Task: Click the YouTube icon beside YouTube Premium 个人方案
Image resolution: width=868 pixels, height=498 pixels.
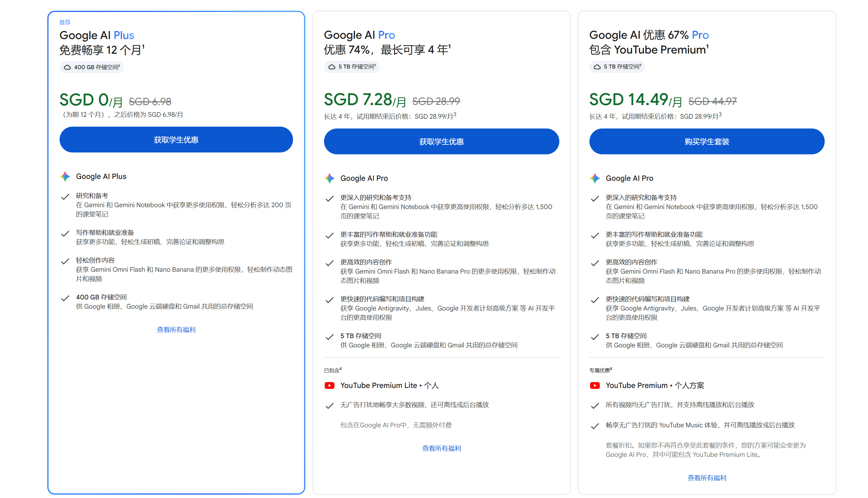Action: click(595, 385)
